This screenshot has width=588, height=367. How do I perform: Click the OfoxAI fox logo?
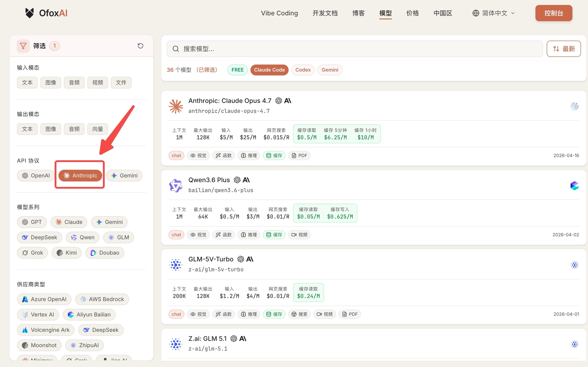pyautogui.click(x=29, y=13)
